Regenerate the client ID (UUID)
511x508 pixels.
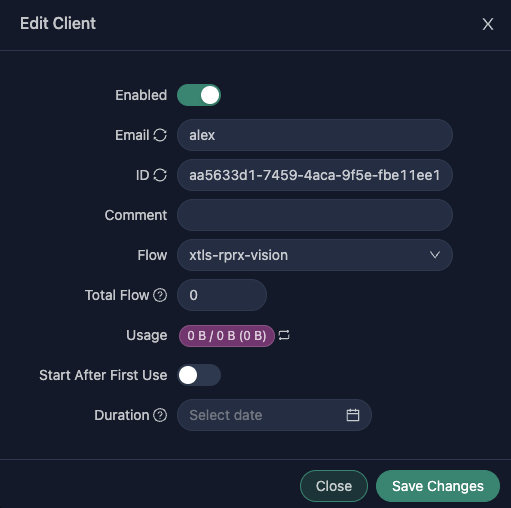(x=160, y=175)
